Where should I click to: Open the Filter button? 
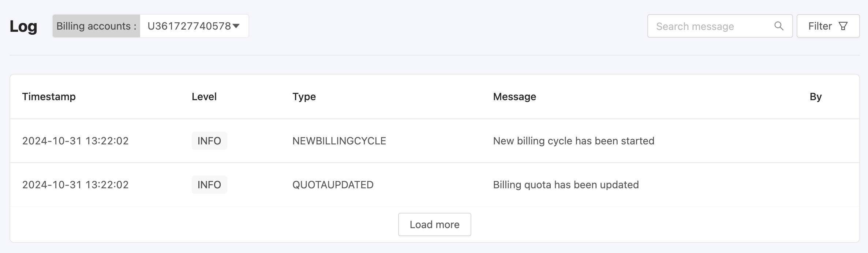click(828, 26)
